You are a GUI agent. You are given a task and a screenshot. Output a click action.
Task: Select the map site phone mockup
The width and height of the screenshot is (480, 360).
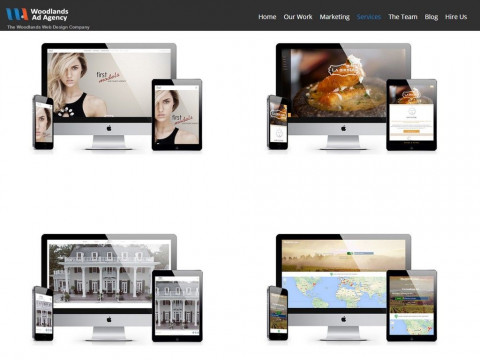click(x=277, y=313)
